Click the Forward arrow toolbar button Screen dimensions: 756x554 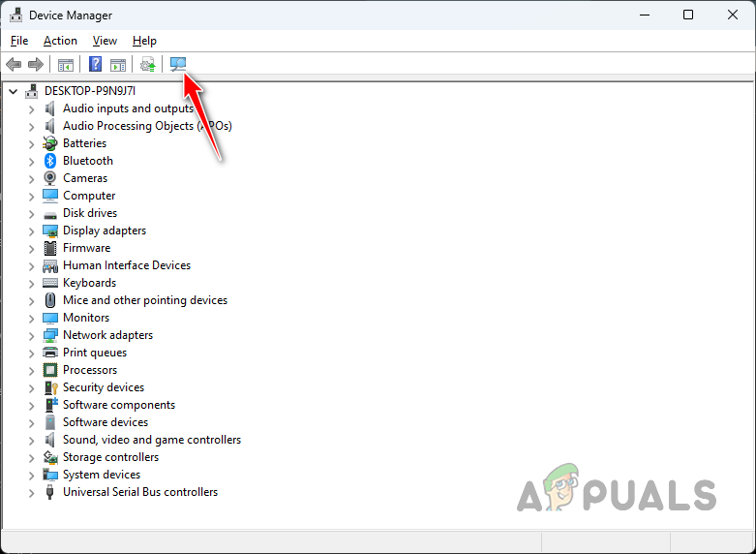(36, 64)
